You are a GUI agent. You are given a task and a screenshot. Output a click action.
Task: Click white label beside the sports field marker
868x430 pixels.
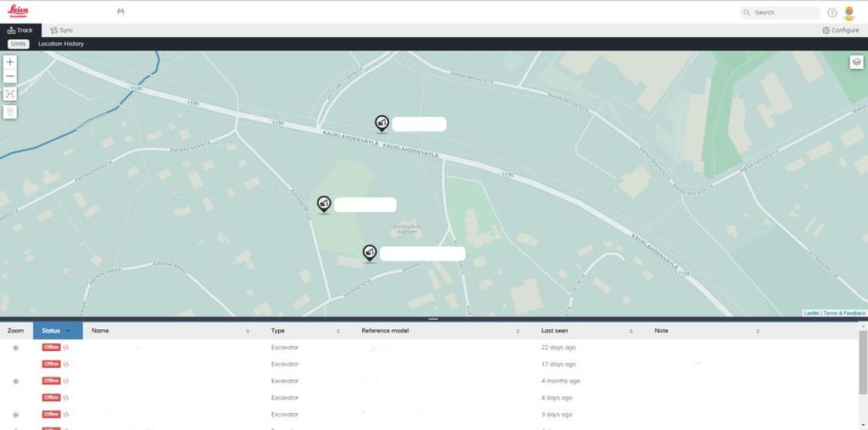pyautogui.click(x=365, y=204)
